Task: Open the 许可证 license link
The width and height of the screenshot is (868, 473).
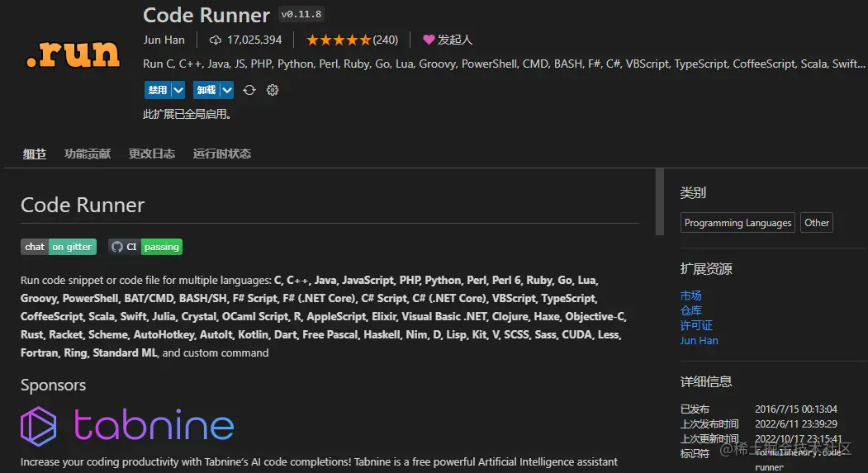Action: point(696,325)
